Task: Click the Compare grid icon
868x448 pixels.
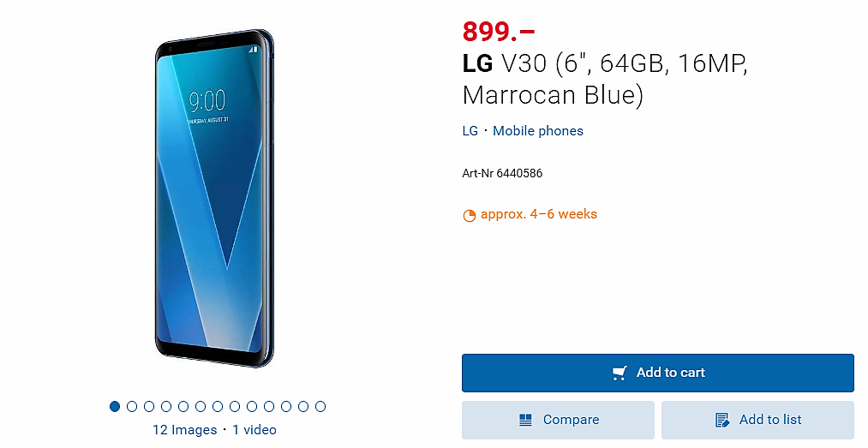Action: pyautogui.click(x=526, y=420)
